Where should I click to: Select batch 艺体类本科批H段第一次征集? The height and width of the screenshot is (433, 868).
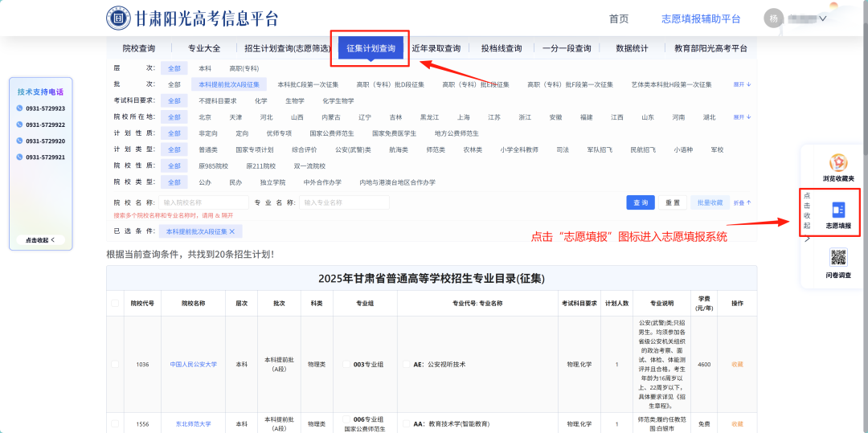671,84
